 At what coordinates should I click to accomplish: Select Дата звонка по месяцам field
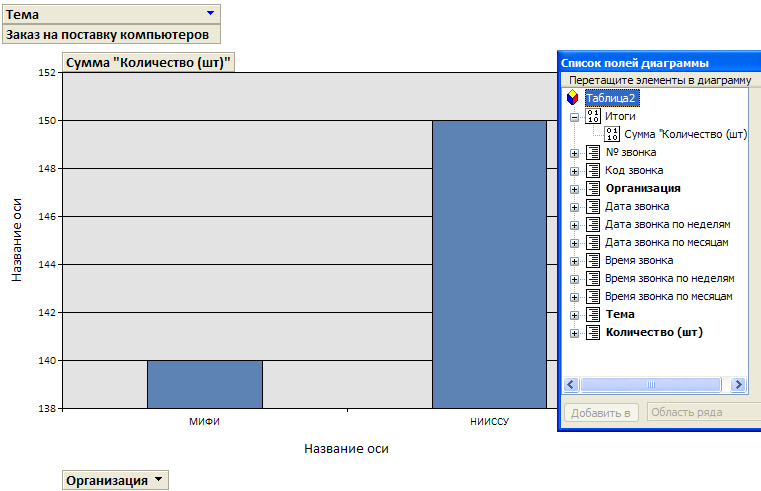click(x=666, y=242)
